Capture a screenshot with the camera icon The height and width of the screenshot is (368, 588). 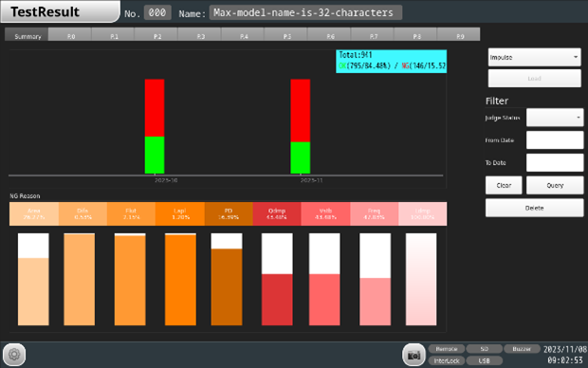414,355
